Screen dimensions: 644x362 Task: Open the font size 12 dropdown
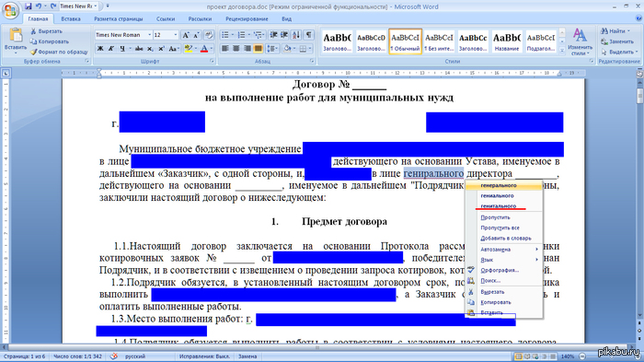coord(166,35)
